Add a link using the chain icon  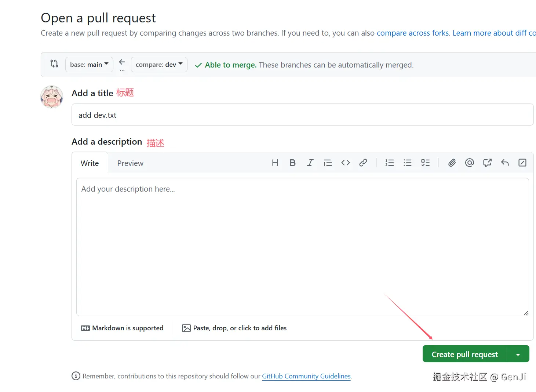point(363,163)
